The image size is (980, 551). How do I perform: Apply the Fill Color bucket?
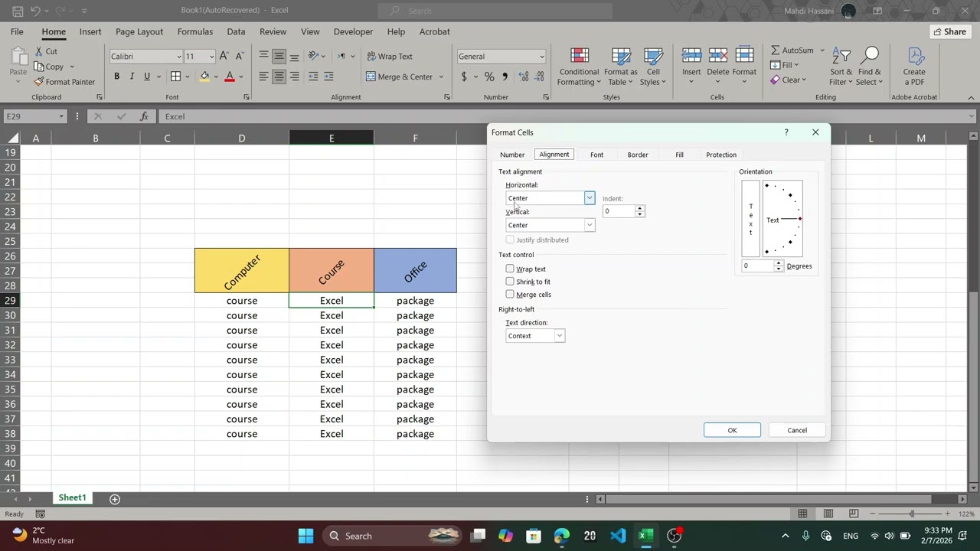coord(204,77)
